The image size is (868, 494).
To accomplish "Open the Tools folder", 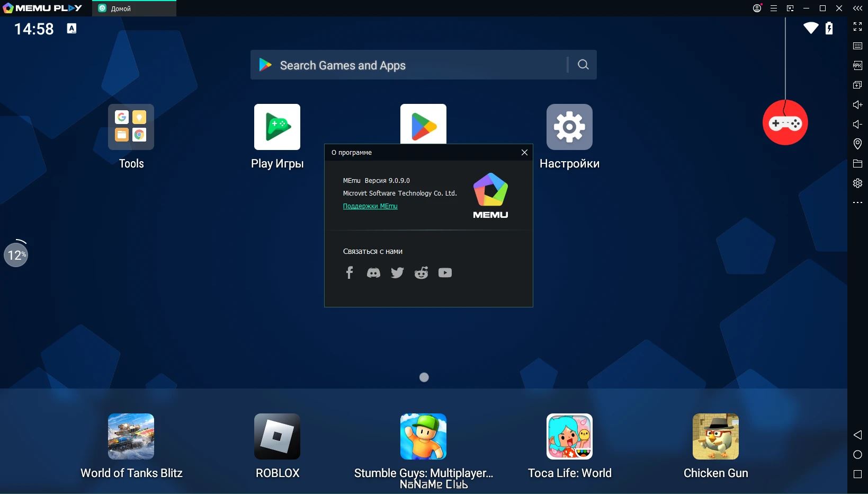I will pyautogui.click(x=131, y=127).
